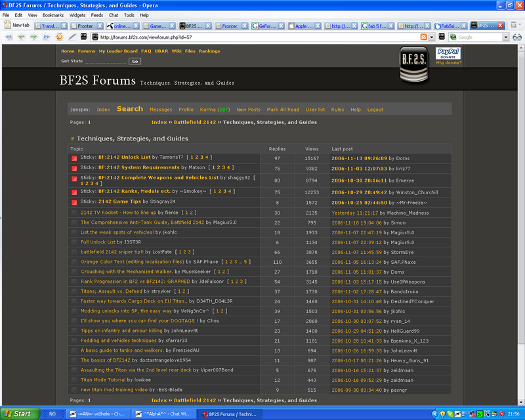
Task: Click the Fast forward arrow in toolbar
Action: point(46,37)
